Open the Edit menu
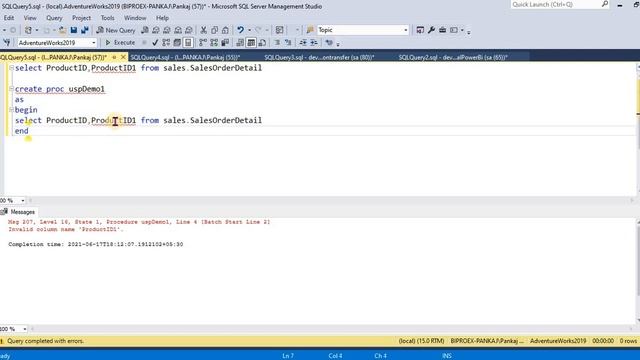The width and height of the screenshot is (640, 360). (9, 18)
